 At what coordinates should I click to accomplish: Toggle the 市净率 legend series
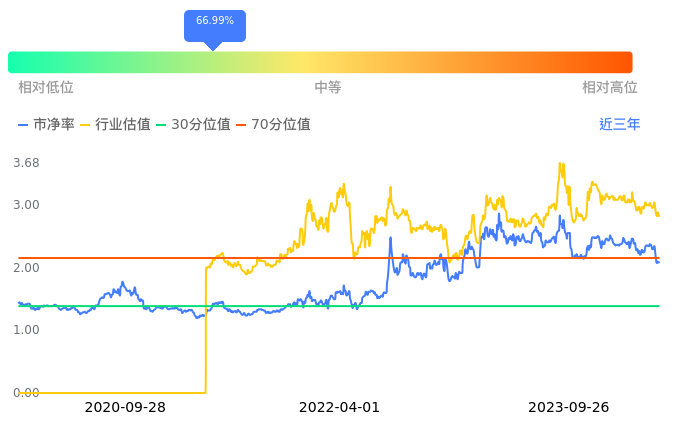[x=46, y=125]
